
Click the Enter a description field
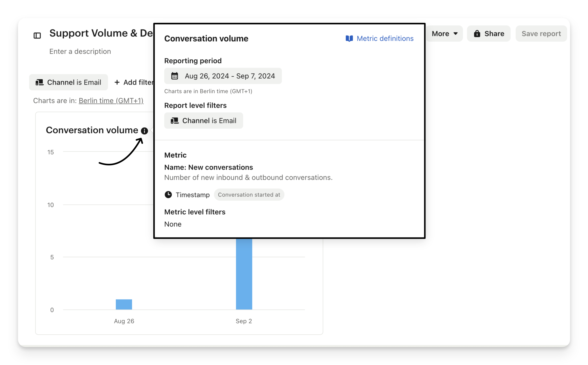(80, 51)
